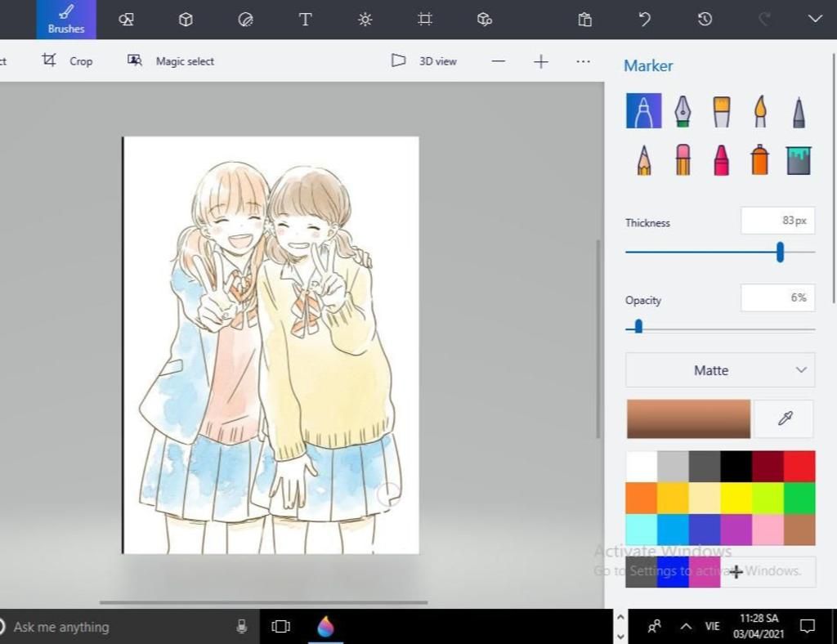Open Task View on the taskbar
The image size is (837, 644).
[281, 626]
